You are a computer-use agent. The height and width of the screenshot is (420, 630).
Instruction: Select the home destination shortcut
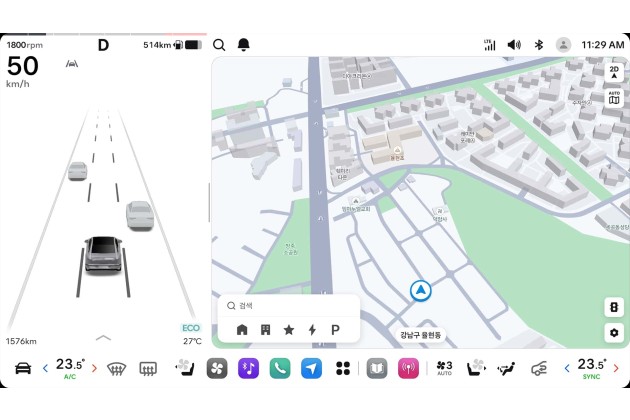point(242,330)
